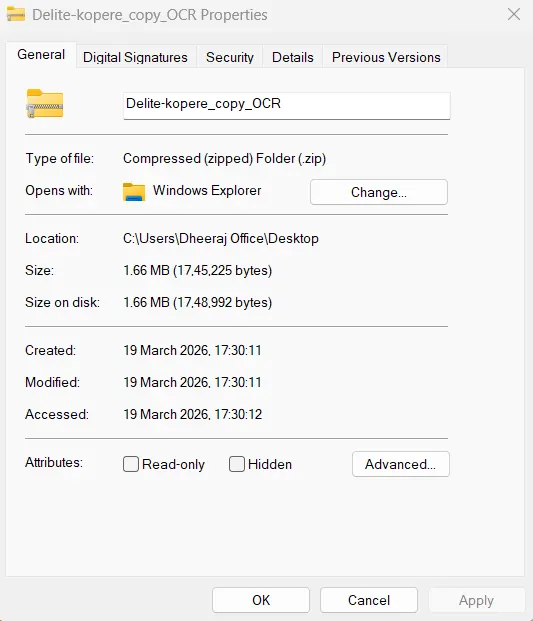The height and width of the screenshot is (621, 533).
Task: Switch to the Digital Signatures tab
Action: click(135, 57)
